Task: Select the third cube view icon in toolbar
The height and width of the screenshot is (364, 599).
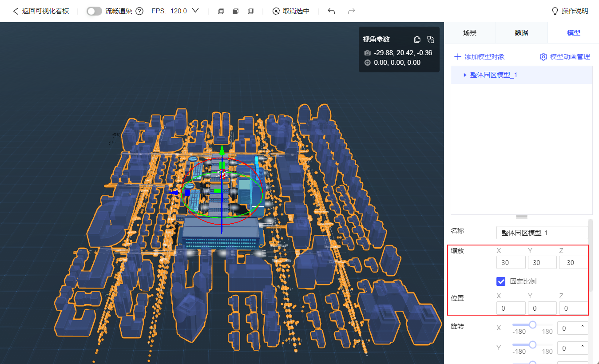Action: coord(251,11)
